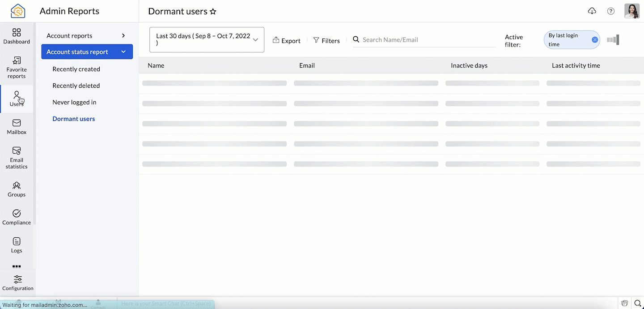Open Email statistics reports

[17, 158]
